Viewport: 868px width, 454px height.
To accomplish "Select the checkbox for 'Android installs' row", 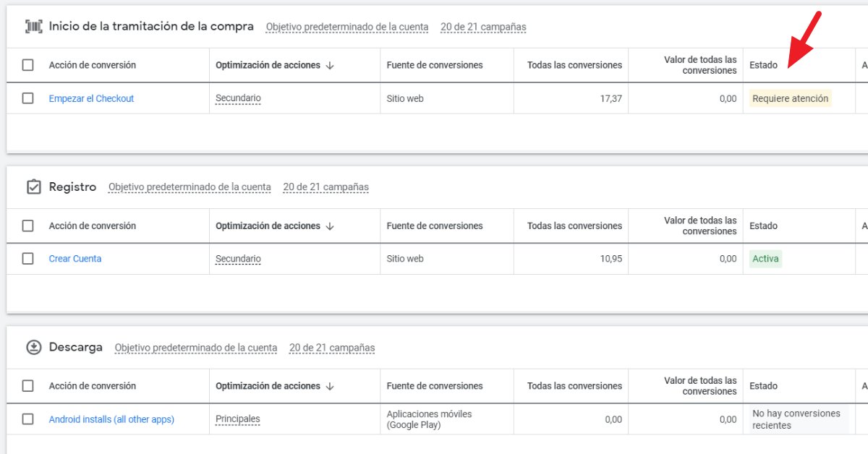I will click(27, 419).
